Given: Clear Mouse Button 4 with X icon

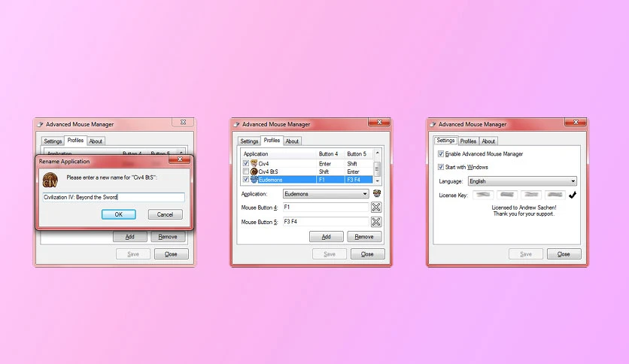Looking at the screenshot, I should [x=376, y=208].
